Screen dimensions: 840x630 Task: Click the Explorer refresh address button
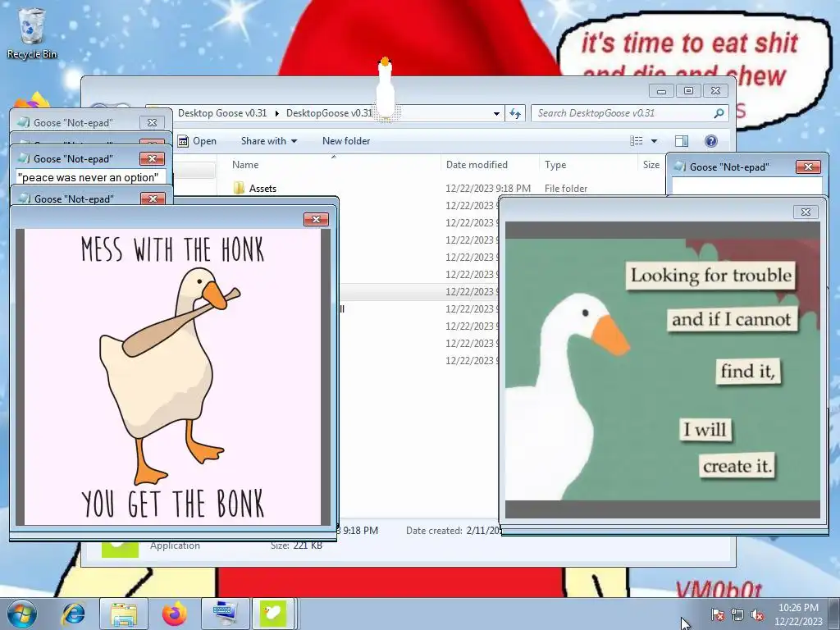point(515,113)
